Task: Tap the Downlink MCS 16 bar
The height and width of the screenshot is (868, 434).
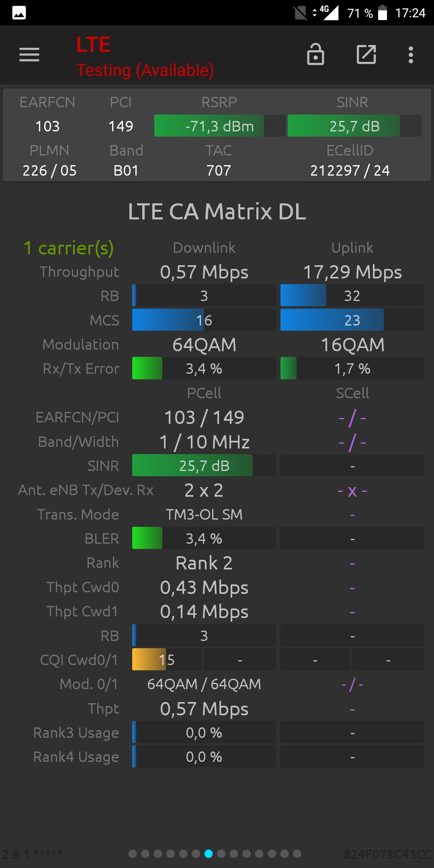Action: (x=204, y=320)
